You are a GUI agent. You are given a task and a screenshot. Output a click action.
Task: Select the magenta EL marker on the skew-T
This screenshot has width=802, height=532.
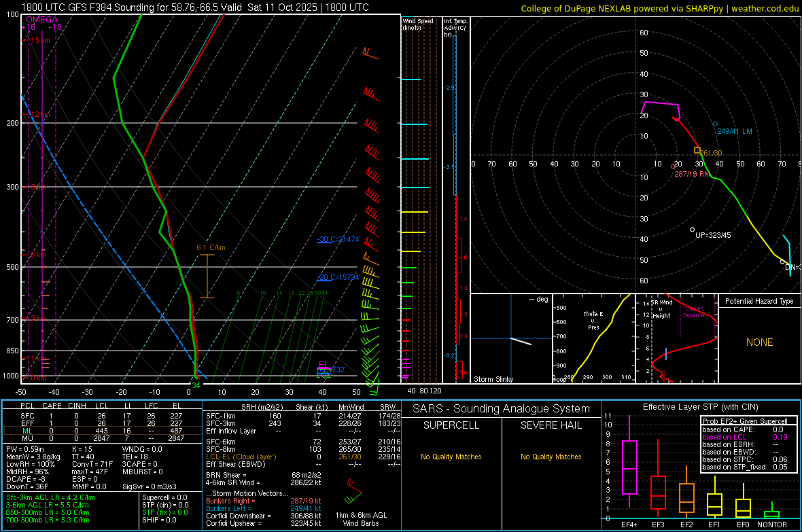tap(323, 365)
